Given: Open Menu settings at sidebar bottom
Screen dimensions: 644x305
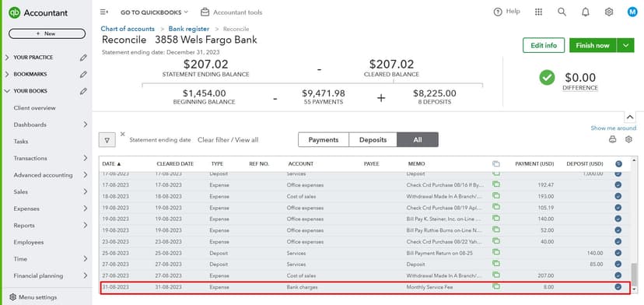Looking at the screenshot, I should click(33, 297).
